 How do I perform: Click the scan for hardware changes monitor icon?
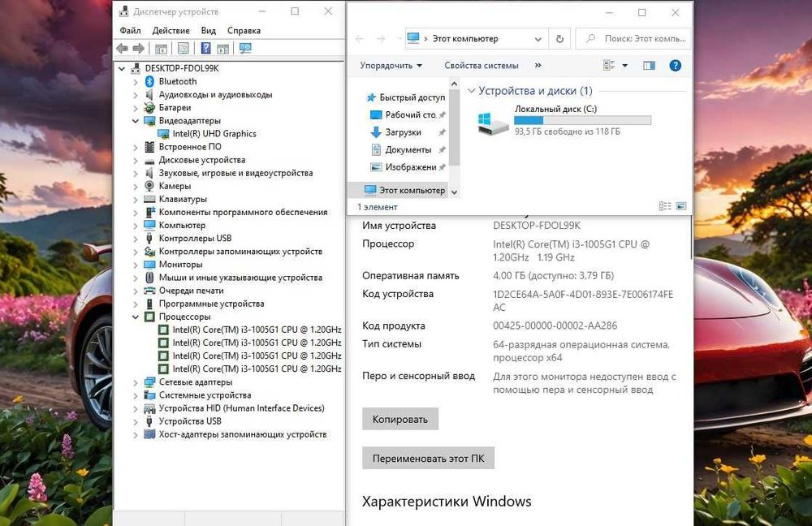click(245, 49)
